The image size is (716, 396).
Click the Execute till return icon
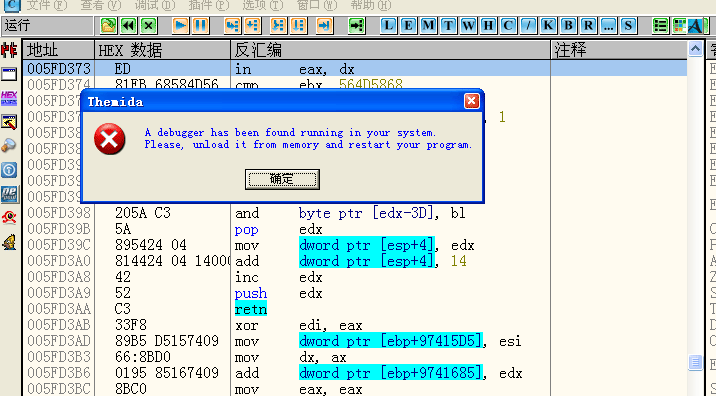[324, 25]
